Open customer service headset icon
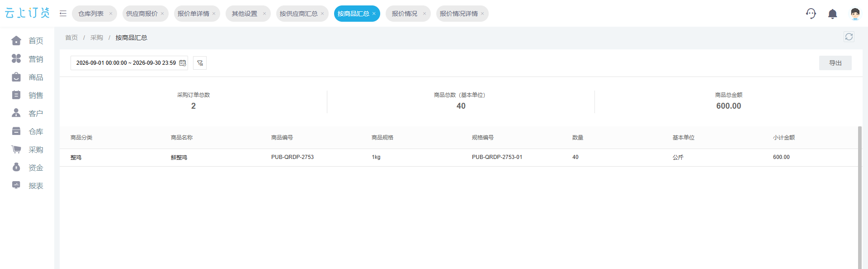 811,14
